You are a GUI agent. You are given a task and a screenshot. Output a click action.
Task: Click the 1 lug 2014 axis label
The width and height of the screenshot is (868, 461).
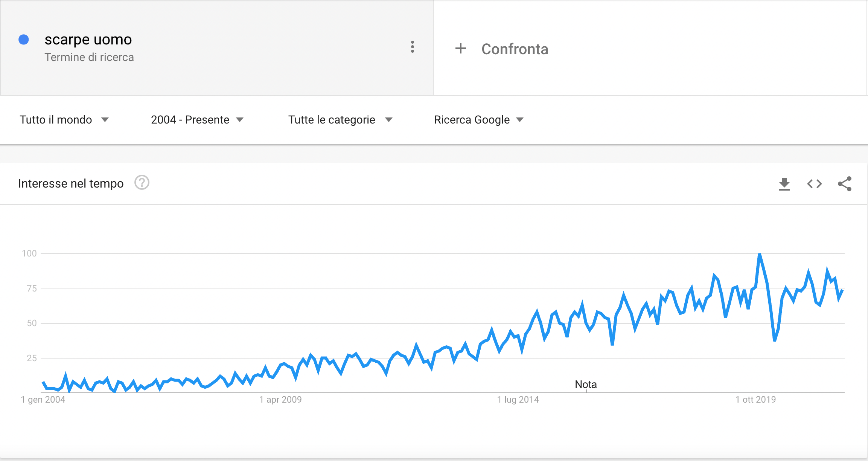click(518, 400)
